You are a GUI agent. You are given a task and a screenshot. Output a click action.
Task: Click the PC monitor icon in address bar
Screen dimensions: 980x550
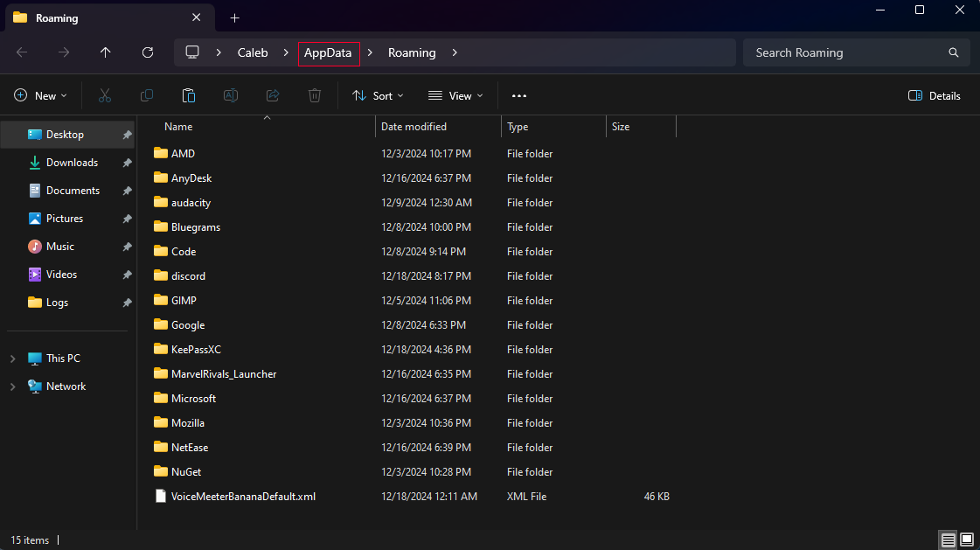pyautogui.click(x=192, y=52)
